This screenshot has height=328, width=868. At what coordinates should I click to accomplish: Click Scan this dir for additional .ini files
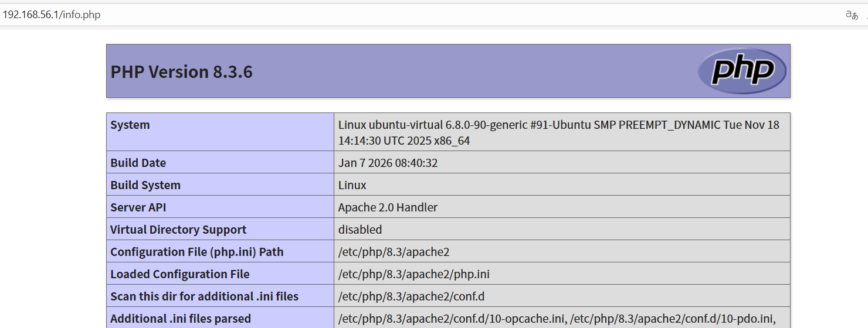pyautogui.click(x=205, y=296)
